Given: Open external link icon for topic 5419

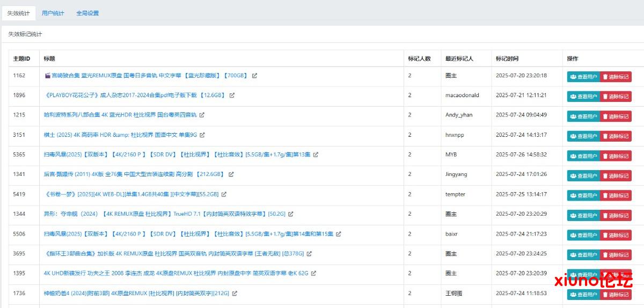Looking at the screenshot, I should [x=224, y=194].
